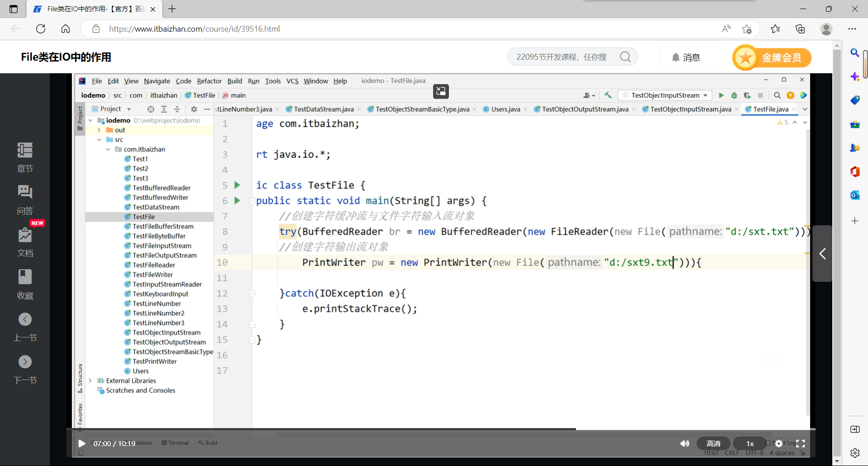
Task: Click the Debug bug icon in IDE toolbar
Action: [734, 95]
